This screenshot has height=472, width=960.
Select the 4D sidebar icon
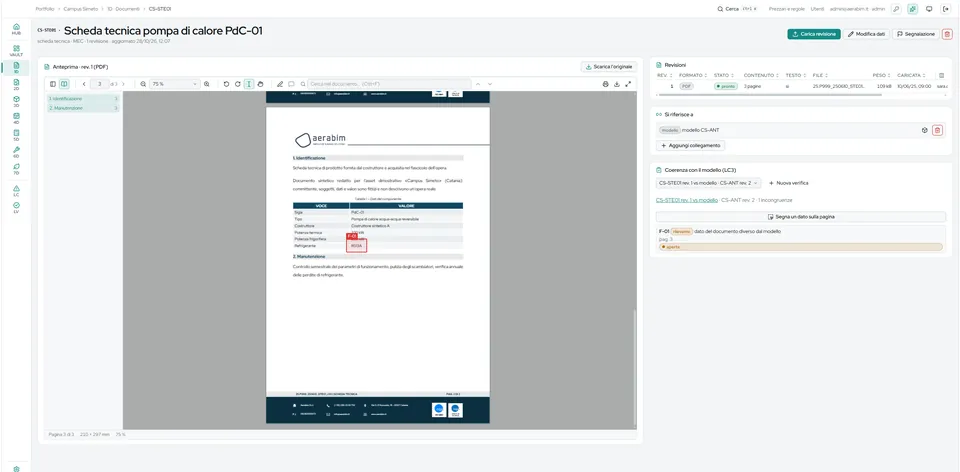pos(16,118)
